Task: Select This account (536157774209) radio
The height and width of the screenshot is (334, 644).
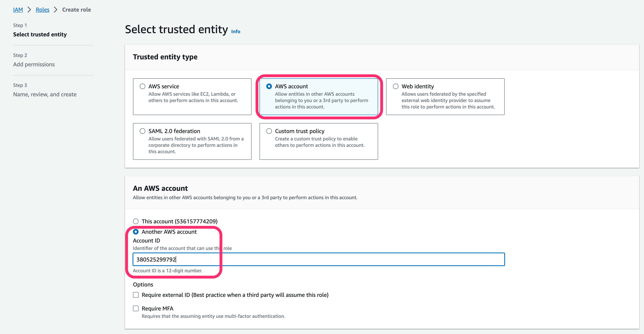Action: [136, 221]
